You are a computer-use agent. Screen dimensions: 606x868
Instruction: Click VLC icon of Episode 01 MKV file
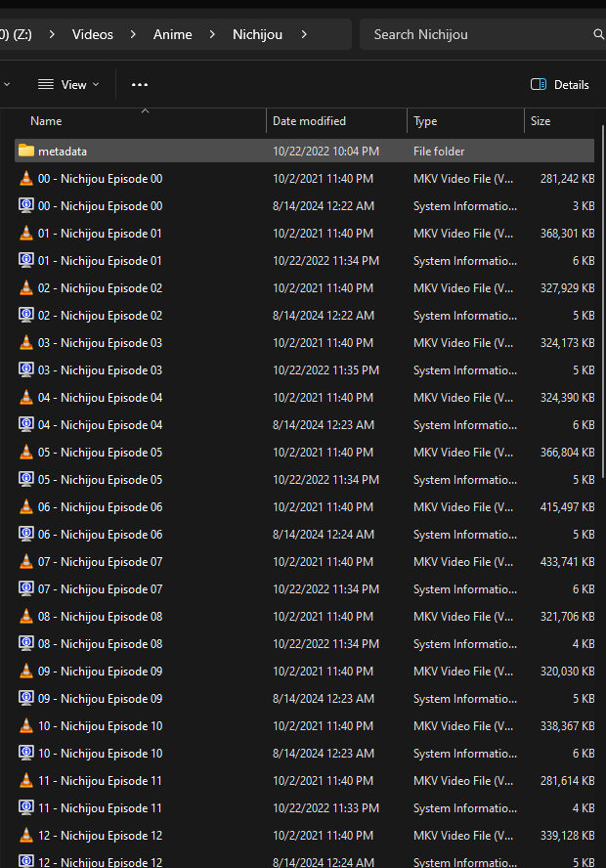coord(26,233)
